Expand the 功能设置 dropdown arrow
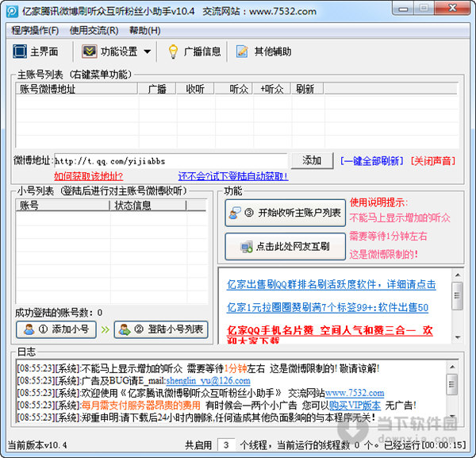Viewport: 476px width, 458px height. coord(148,52)
